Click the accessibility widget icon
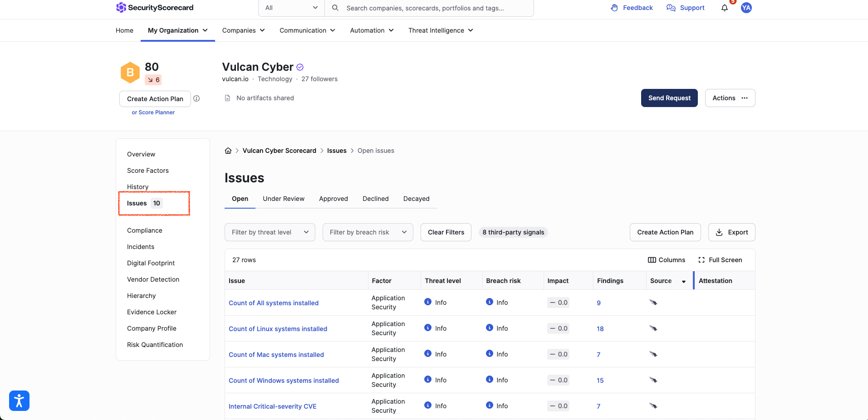 [x=19, y=400]
